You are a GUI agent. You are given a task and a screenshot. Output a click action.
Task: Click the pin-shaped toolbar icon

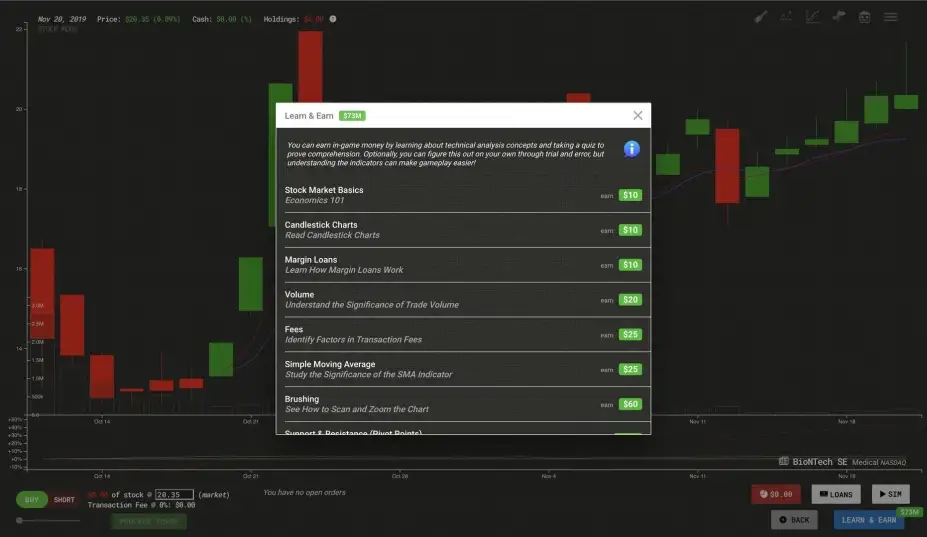point(838,17)
